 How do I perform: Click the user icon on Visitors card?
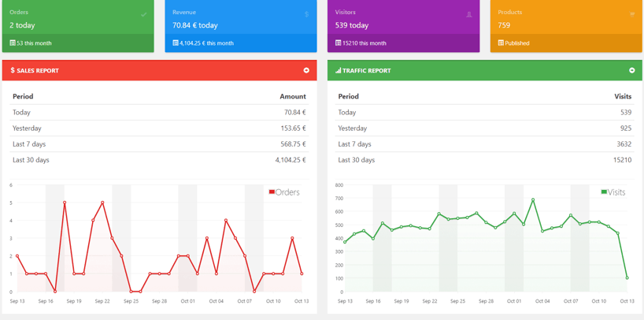[x=469, y=14]
